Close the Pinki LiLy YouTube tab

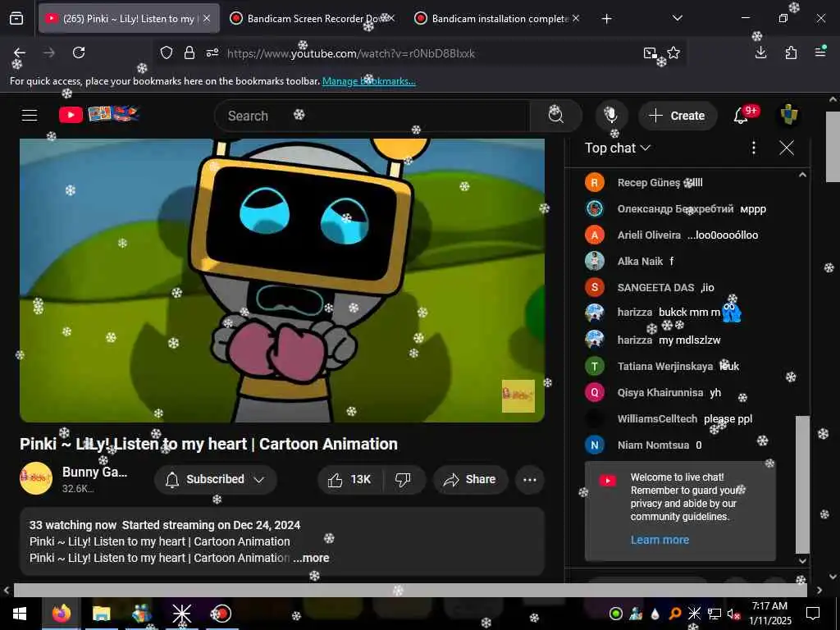(x=206, y=19)
